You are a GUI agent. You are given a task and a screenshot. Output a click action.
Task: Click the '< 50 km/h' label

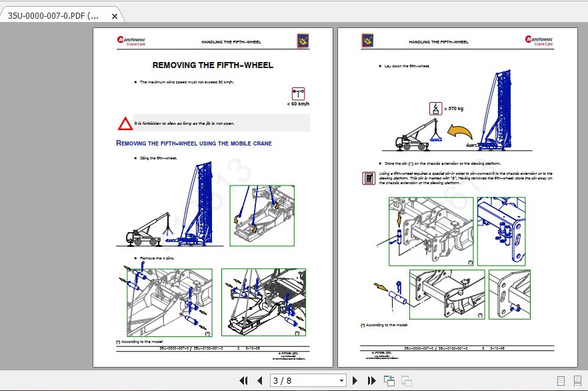[x=298, y=104]
